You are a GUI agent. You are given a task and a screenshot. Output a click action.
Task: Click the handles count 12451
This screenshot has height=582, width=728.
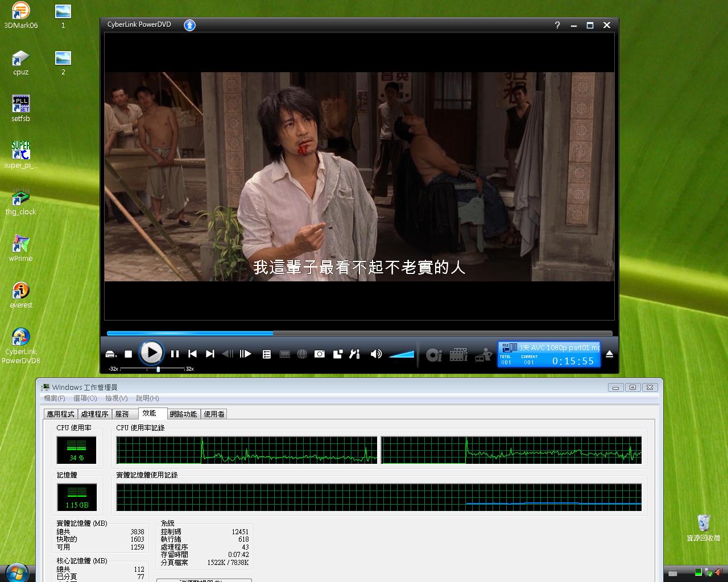pyautogui.click(x=240, y=532)
